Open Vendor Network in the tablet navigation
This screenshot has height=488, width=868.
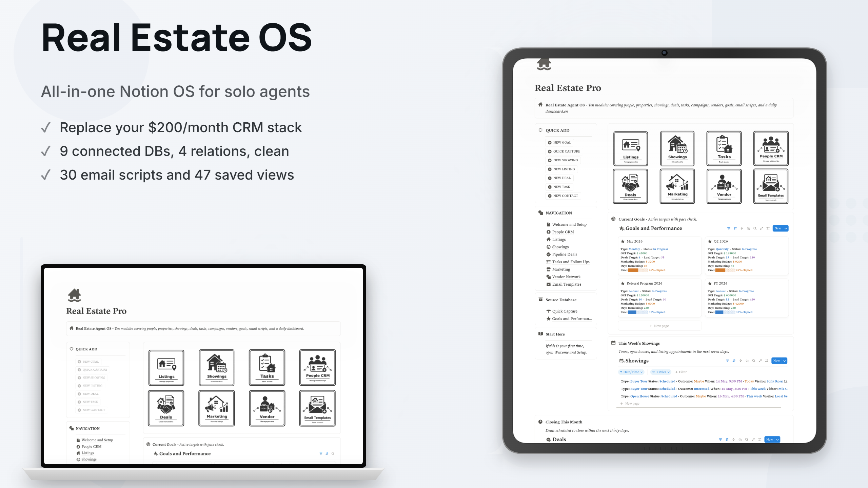563,277
